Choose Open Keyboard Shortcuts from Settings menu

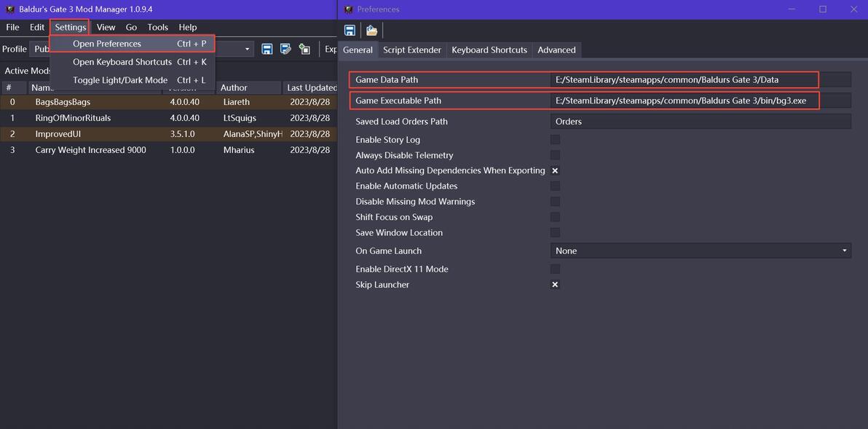coord(122,62)
